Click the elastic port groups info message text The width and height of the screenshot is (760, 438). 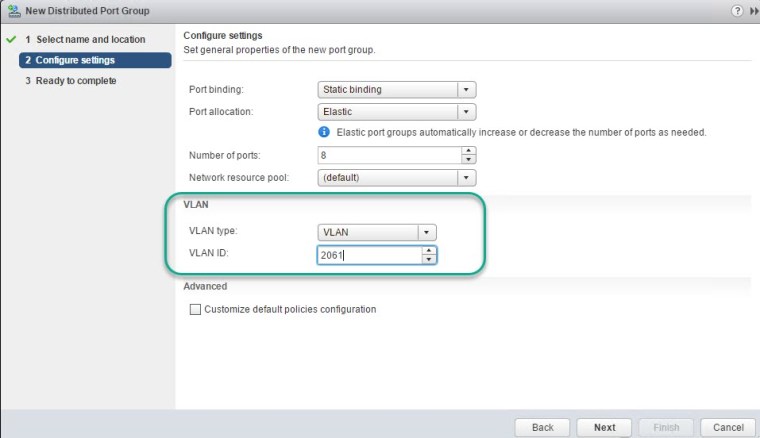click(x=521, y=132)
